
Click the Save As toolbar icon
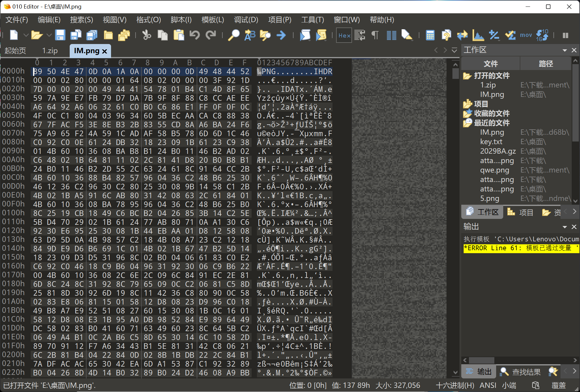[76, 35]
